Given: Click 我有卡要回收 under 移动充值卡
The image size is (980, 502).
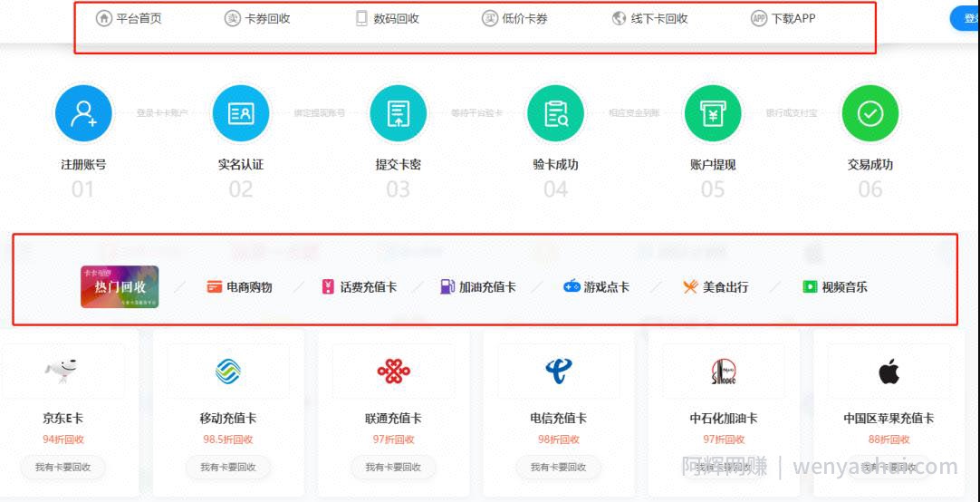Looking at the screenshot, I should click(228, 467).
